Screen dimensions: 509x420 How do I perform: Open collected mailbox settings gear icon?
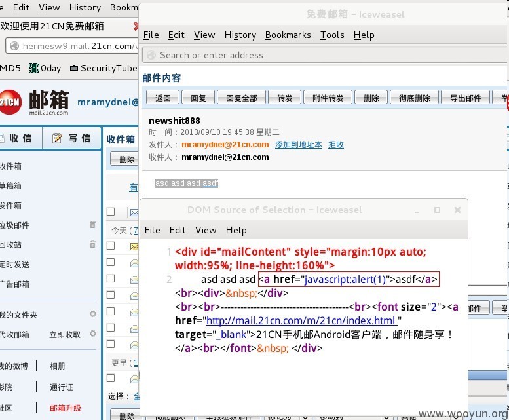click(93, 334)
